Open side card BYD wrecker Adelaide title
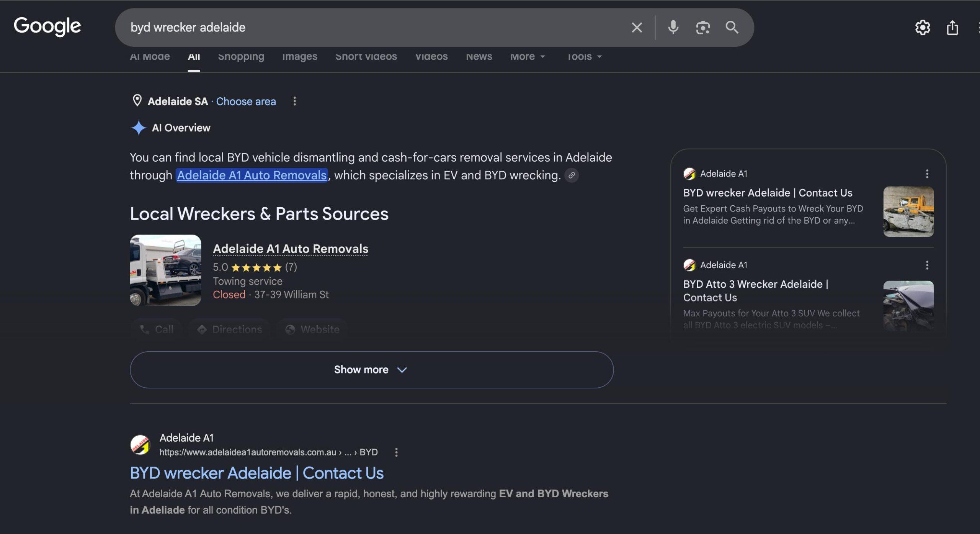The height and width of the screenshot is (534, 980). click(x=768, y=193)
